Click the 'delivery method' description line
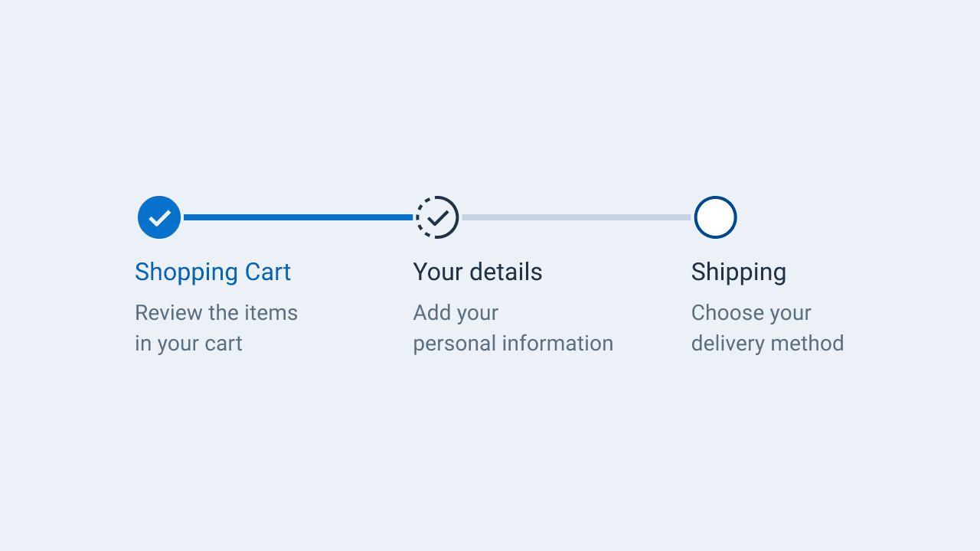This screenshot has height=551, width=980. coord(767,343)
